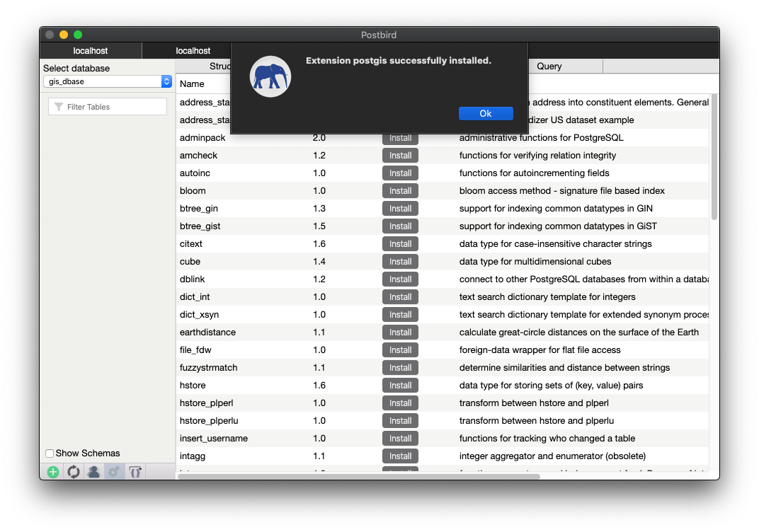This screenshot has width=759, height=532.
Task: Open the users management icon
Action: [x=93, y=472]
